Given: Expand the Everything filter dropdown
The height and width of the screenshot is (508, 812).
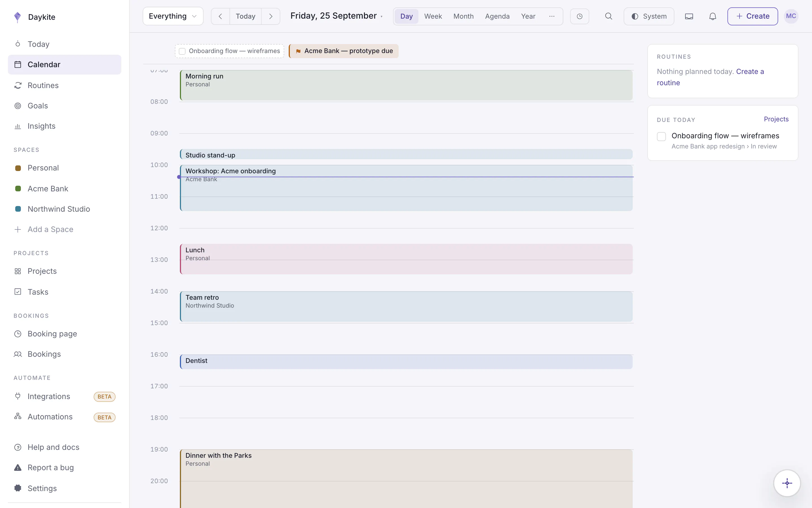Looking at the screenshot, I should point(173,16).
